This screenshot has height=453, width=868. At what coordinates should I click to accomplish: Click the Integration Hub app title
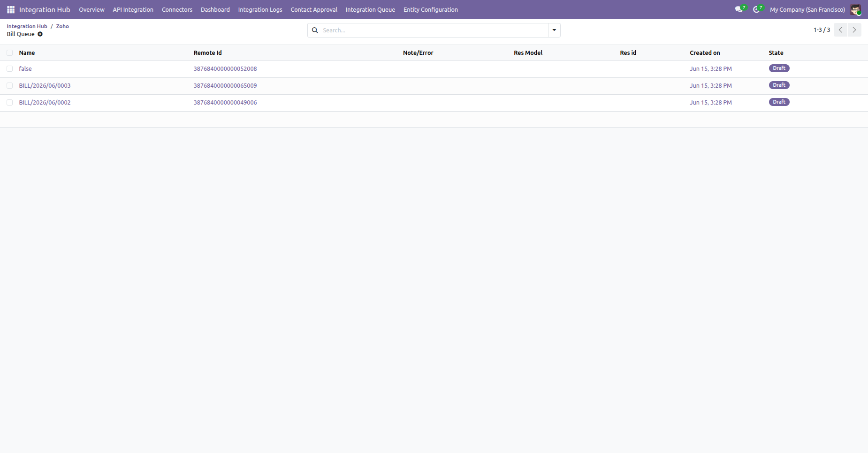[45, 9]
